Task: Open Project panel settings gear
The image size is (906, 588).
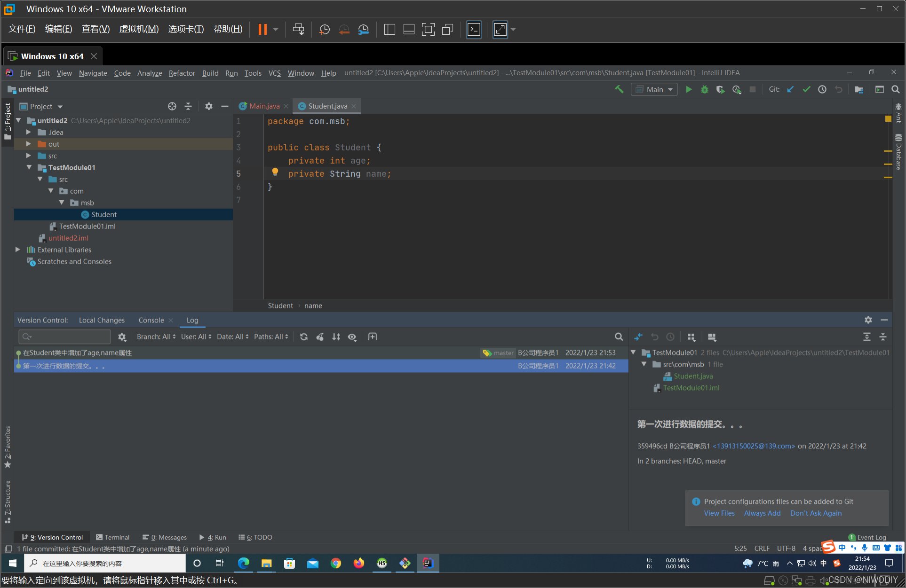Action: [x=209, y=106]
